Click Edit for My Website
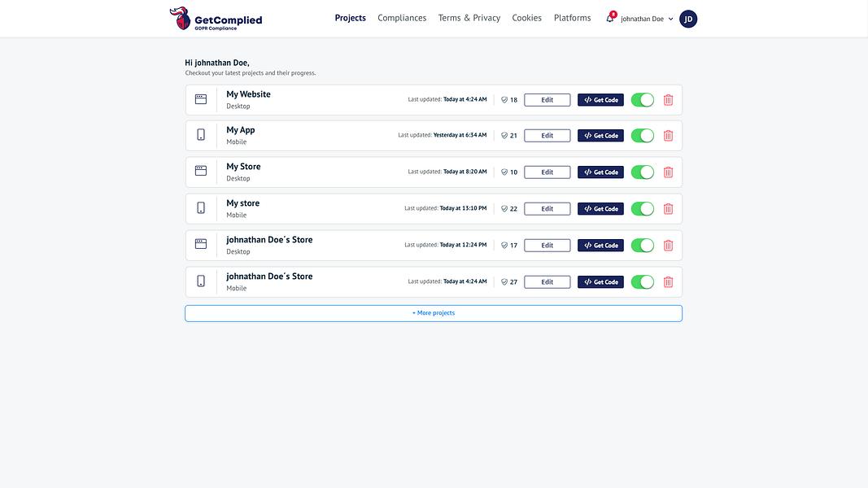Screen dimensions: 868x488 coord(547,99)
